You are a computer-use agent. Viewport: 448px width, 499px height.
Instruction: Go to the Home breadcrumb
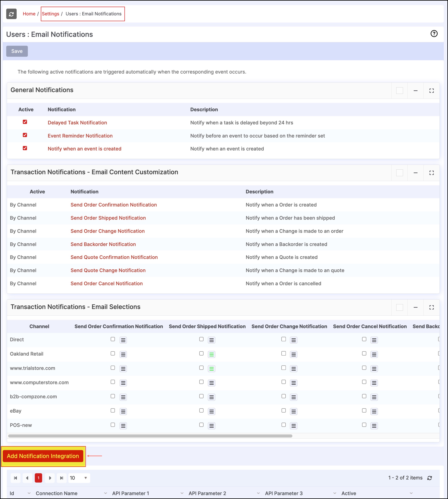pos(29,14)
